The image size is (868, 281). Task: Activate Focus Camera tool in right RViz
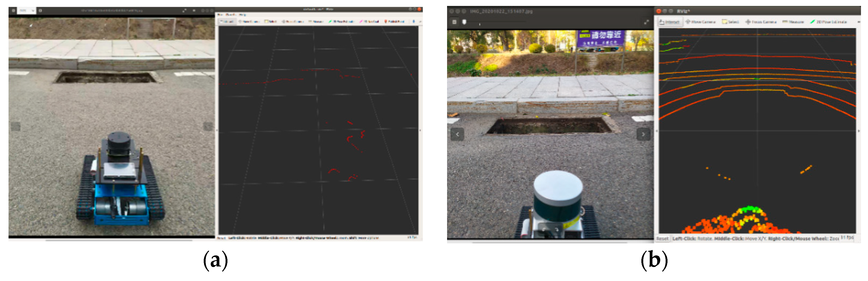coord(761,22)
